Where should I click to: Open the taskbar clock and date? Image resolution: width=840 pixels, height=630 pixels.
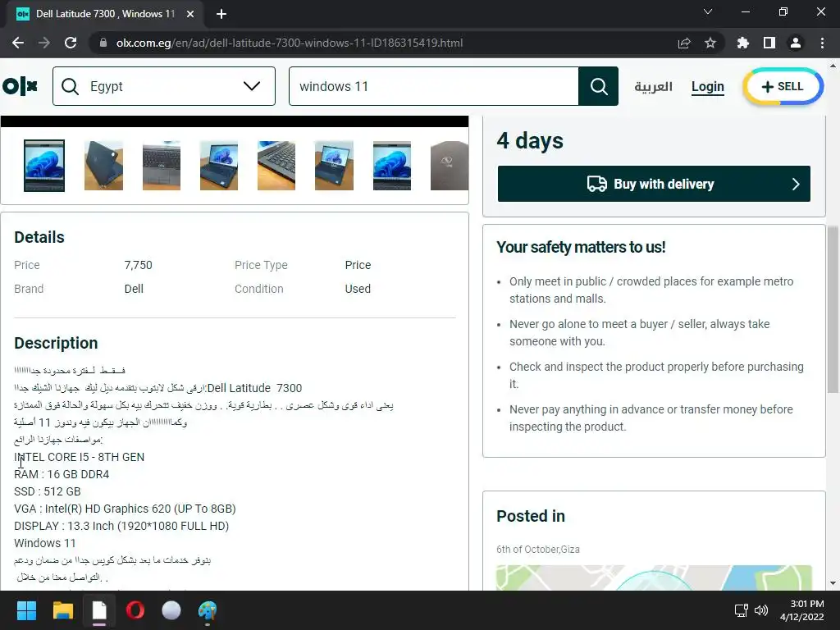click(x=802, y=610)
